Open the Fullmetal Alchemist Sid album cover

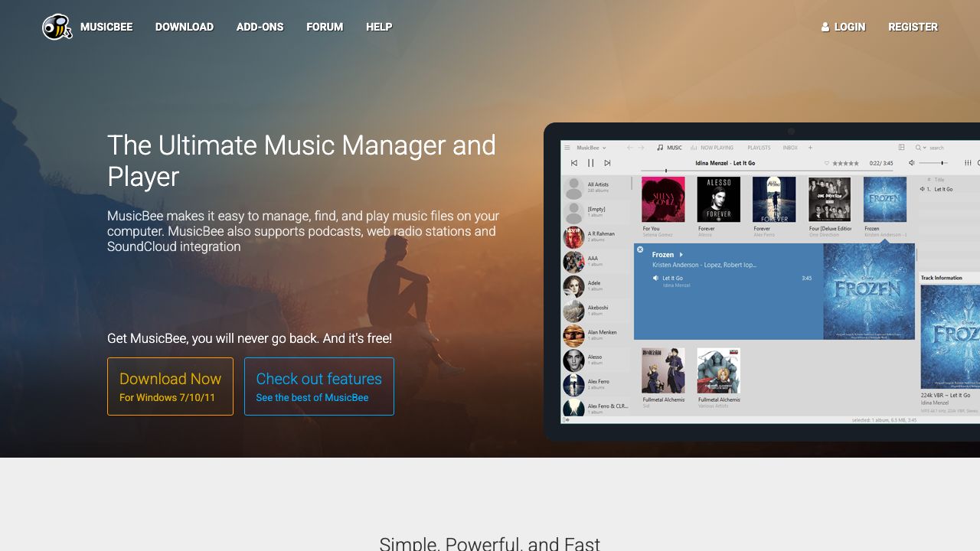coord(663,371)
